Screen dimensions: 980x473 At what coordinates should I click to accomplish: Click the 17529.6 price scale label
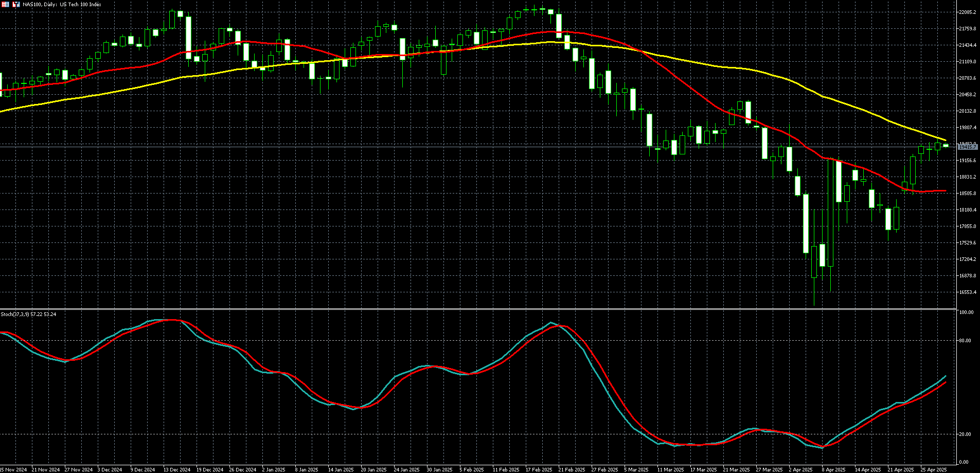tap(968, 243)
